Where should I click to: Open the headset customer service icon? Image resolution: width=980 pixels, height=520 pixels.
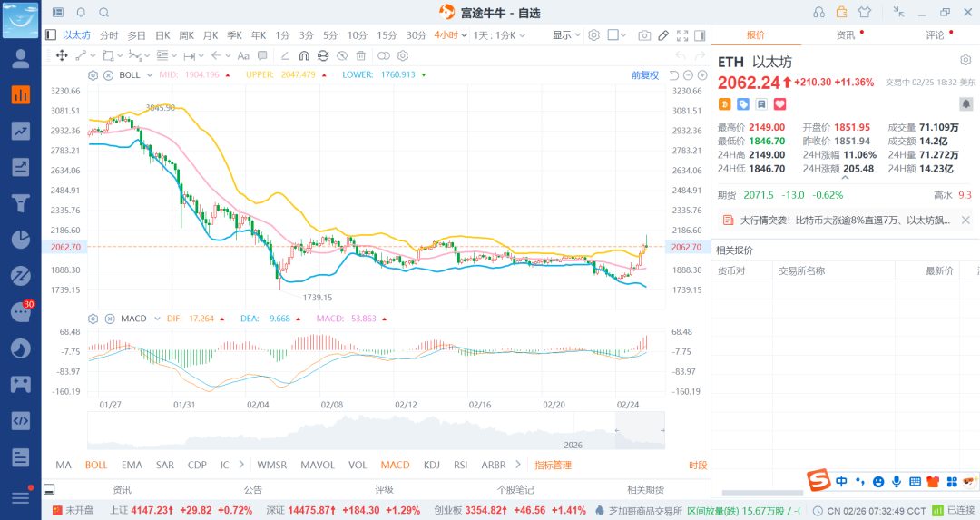pyautogui.click(x=819, y=13)
